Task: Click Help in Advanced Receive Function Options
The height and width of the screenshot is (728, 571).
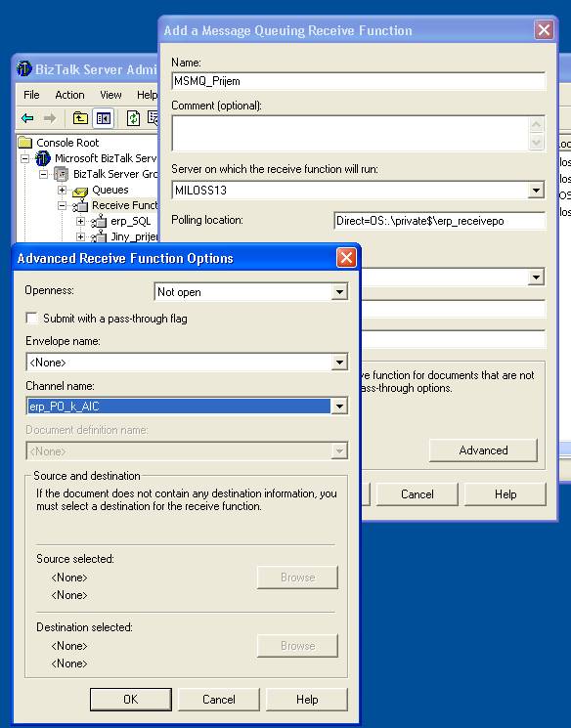Action: pyautogui.click(x=307, y=700)
